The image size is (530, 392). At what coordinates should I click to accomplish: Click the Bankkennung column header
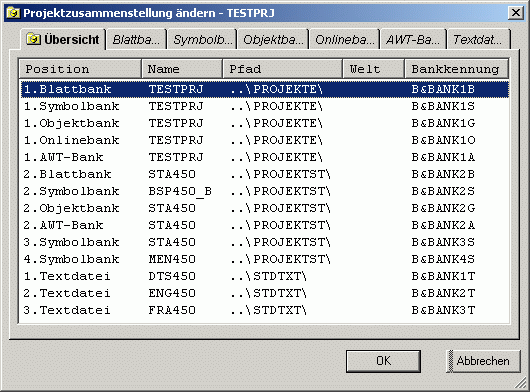tap(457, 69)
